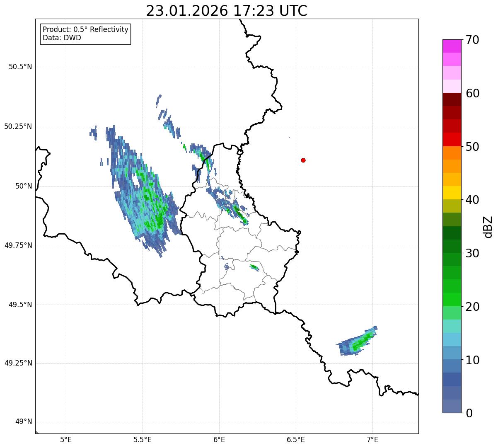Click the 20 colorbar tick label
Viewport: 498px width, 448px height.
(472, 307)
